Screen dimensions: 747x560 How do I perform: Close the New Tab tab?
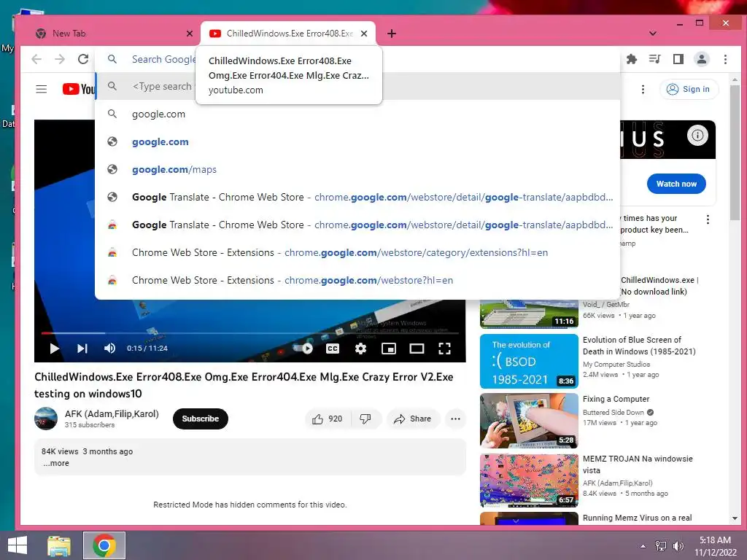[x=190, y=34]
